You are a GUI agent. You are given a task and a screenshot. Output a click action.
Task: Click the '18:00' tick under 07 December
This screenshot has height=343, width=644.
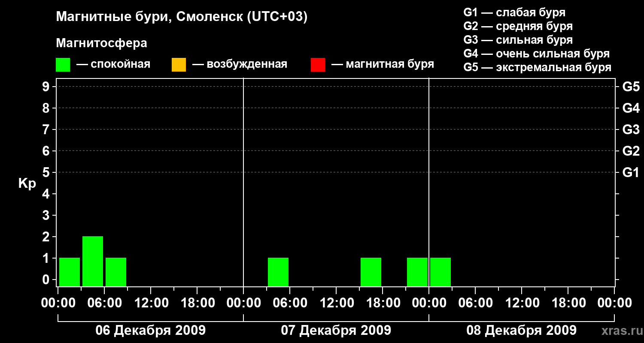[x=383, y=303]
